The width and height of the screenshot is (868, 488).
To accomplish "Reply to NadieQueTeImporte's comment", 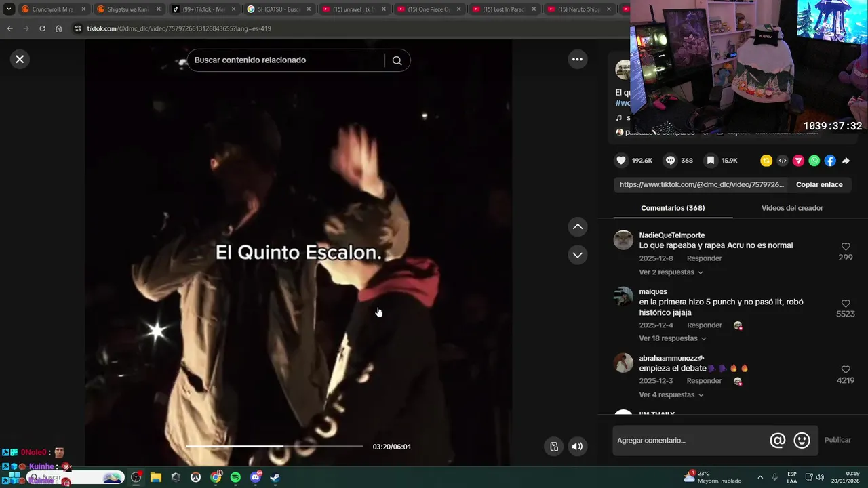I will coord(704,258).
